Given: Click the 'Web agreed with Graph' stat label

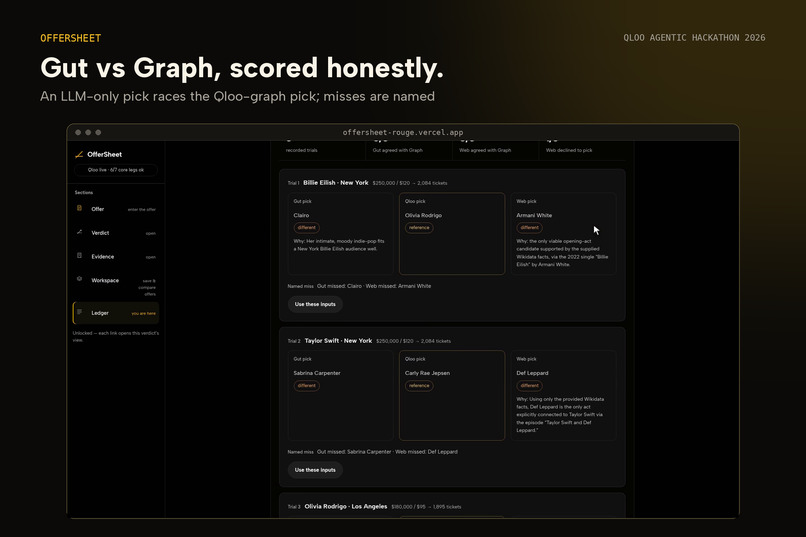Looking at the screenshot, I should click(x=485, y=151).
